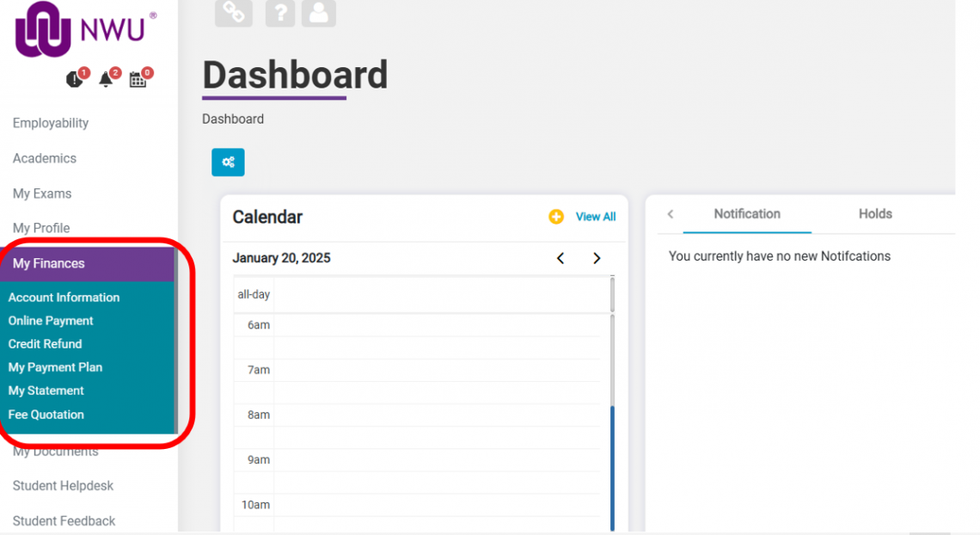Click the left chevron beside Notification tab
Image resolution: width=980 pixels, height=535 pixels.
point(671,214)
